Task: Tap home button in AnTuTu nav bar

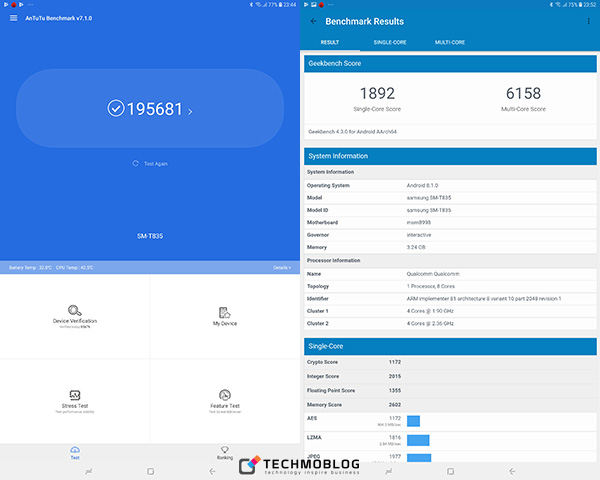Action: click(x=150, y=472)
